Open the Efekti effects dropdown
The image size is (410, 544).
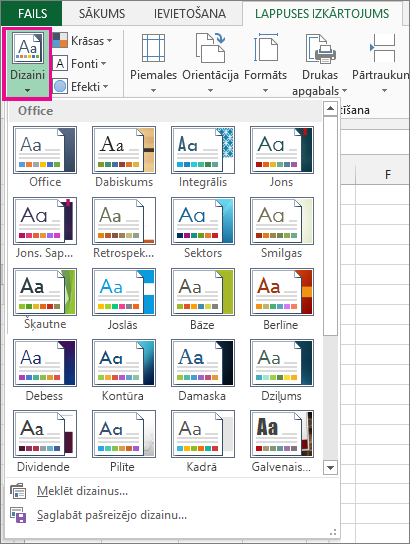80,86
